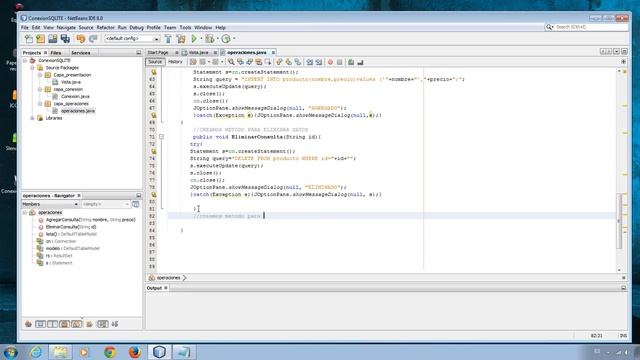
Task: Collapse the capa_conexion package
Action: pos(40,89)
